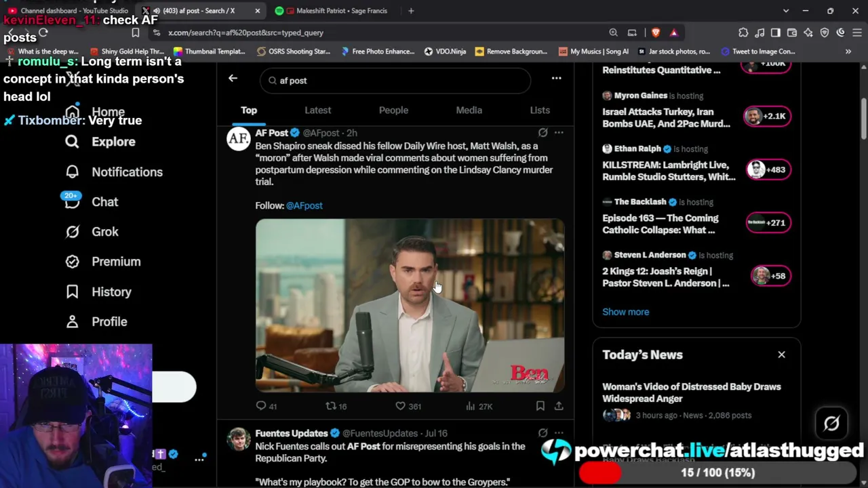Reload the page in the browser
Viewport: 868px width, 488px height.
[x=43, y=33]
